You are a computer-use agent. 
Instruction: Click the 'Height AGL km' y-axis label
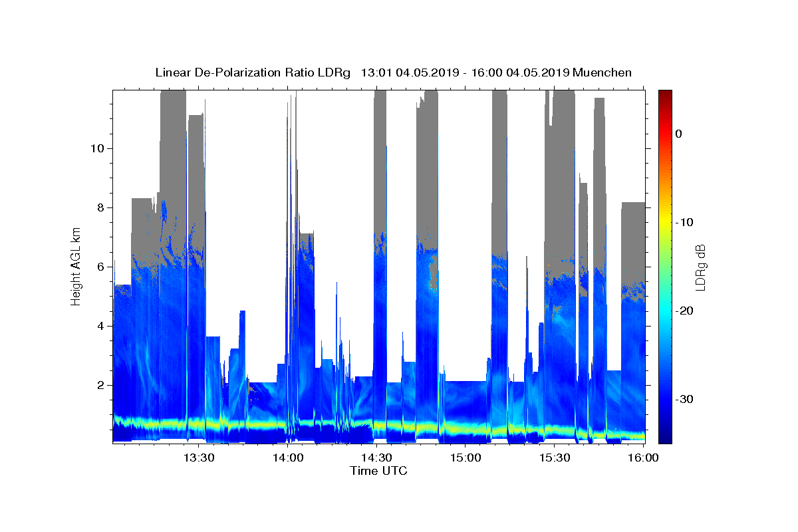point(76,266)
